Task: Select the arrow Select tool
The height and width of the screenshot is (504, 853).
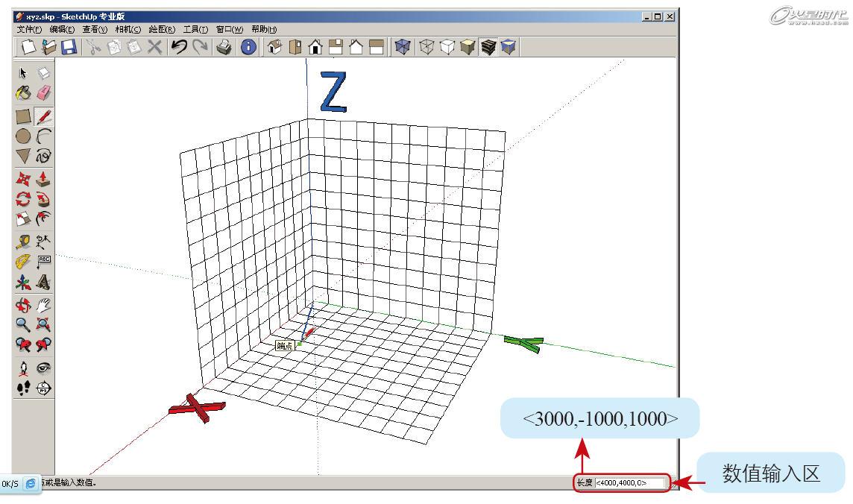Action: (x=23, y=73)
